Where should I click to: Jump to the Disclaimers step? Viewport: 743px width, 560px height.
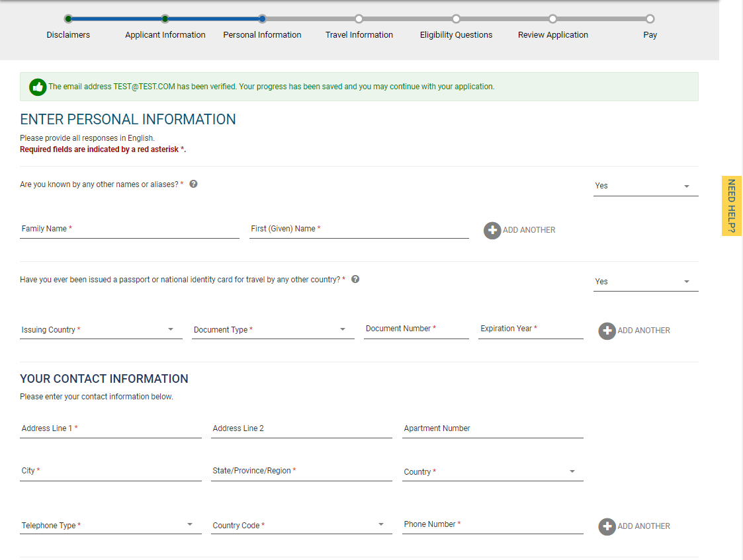(68, 19)
